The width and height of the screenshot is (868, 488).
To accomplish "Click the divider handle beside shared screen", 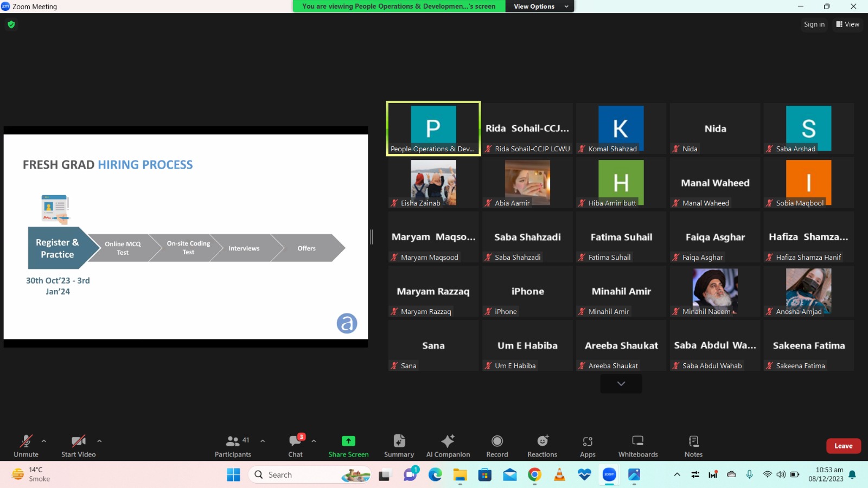I will click(372, 237).
